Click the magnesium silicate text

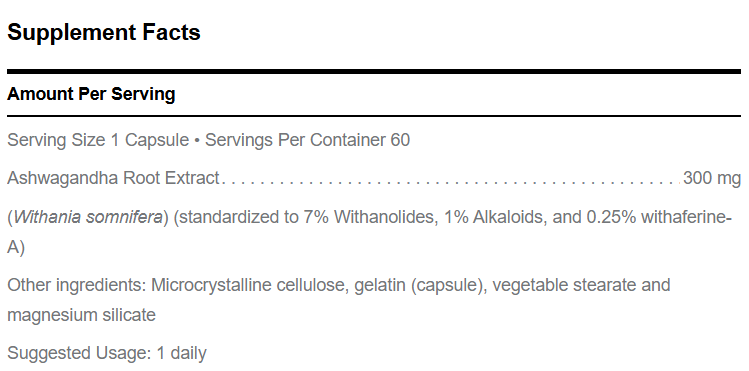pos(81,315)
